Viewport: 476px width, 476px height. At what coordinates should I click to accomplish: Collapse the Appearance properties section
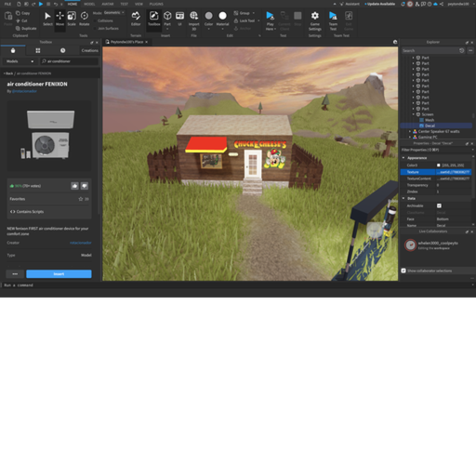(403, 158)
